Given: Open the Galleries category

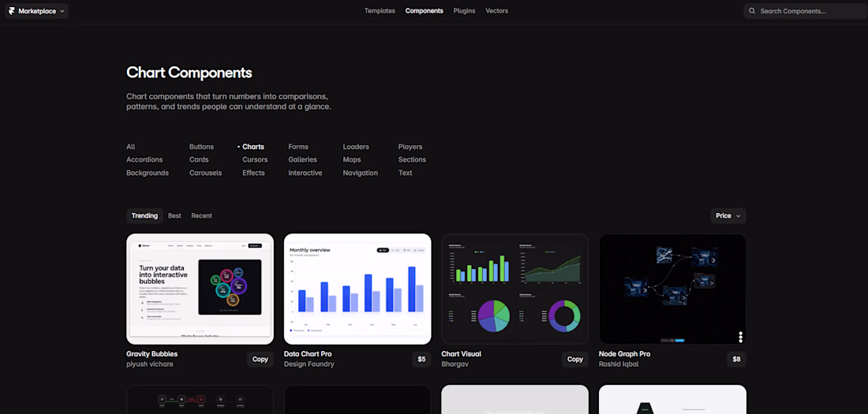Looking at the screenshot, I should [x=302, y=159].
